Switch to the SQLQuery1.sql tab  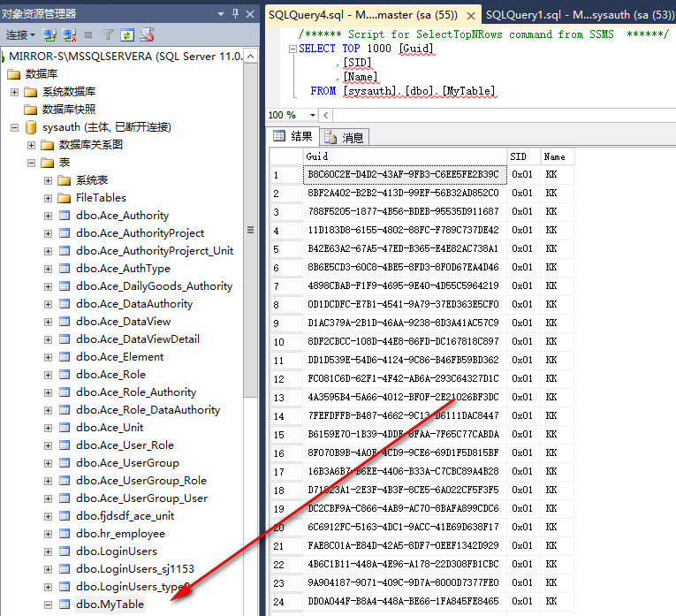[580, 15]
